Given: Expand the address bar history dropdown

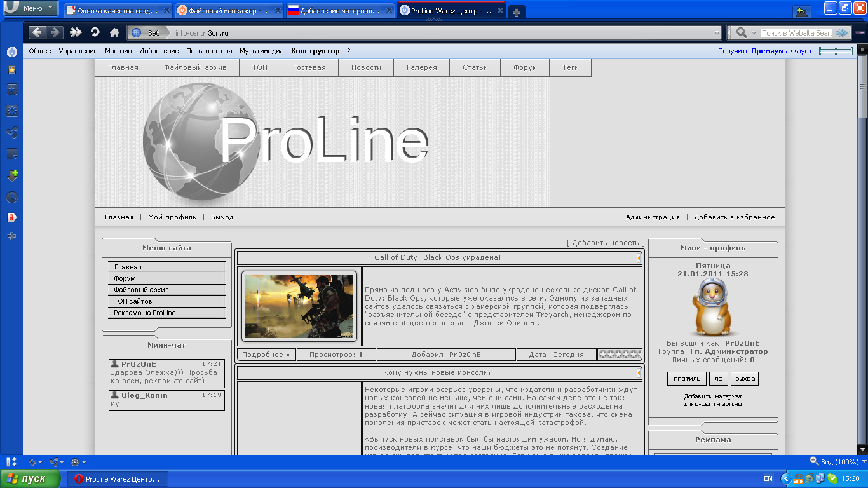Looking at the screenshot, I should [717, 32].
